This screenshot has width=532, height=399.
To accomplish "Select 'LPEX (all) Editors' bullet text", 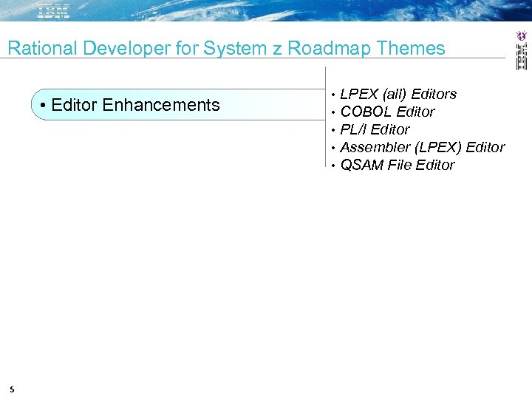I will click(x=398, y=94).
